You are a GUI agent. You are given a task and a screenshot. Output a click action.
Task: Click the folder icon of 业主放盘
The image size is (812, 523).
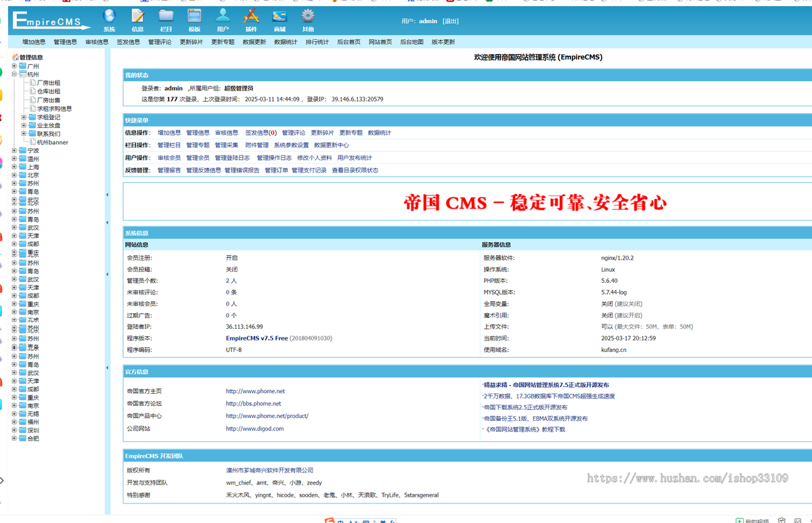pos(32,125)
